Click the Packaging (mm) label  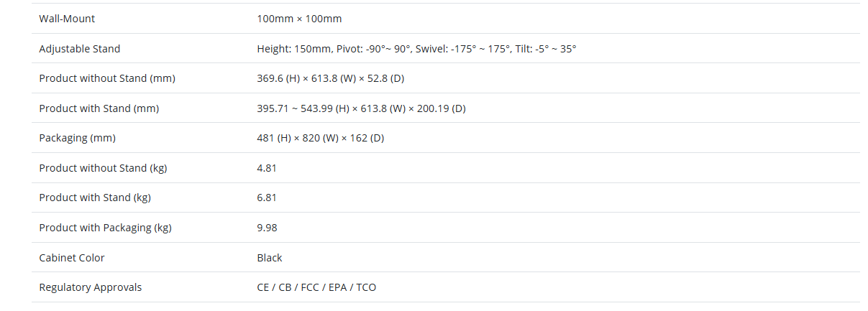77,138
